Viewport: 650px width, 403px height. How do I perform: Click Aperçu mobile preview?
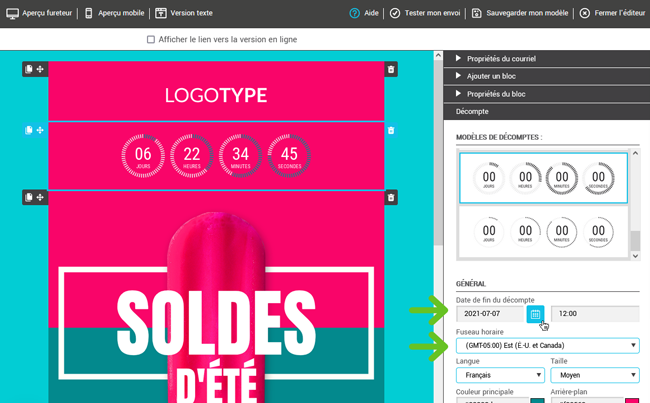pyautogui.click(x=114, y=13)
